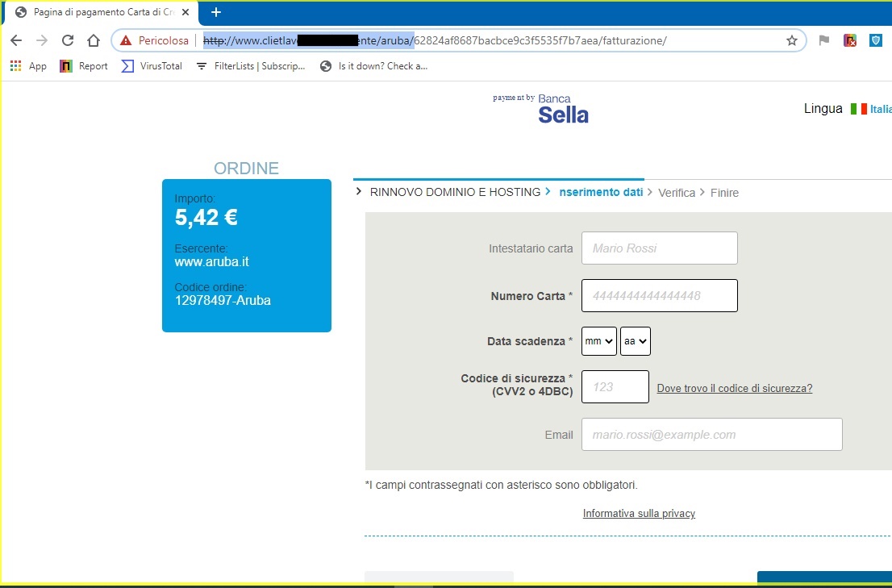Click the Inserimento dati step
The width and height of the screenshot is (892, 588).
601,192
